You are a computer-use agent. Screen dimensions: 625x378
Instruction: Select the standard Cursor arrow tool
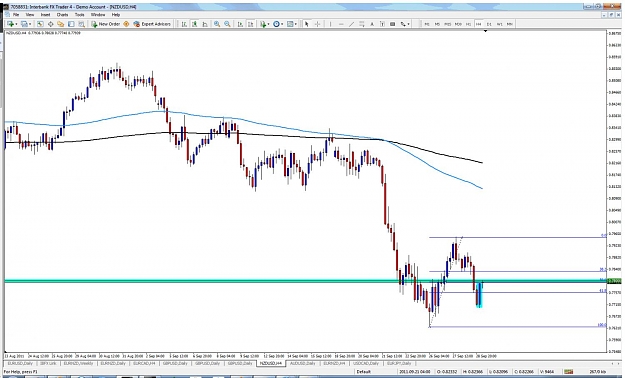(x=307, y=24)
